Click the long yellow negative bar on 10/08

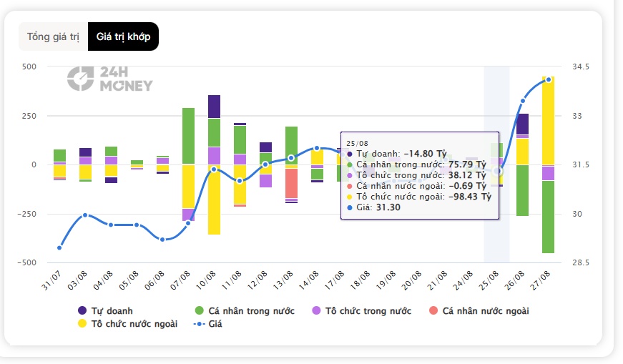(214, 200)
